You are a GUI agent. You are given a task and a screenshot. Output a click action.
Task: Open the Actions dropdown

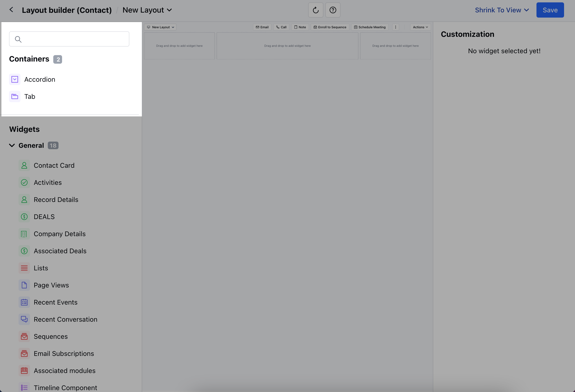coord(420,27)
